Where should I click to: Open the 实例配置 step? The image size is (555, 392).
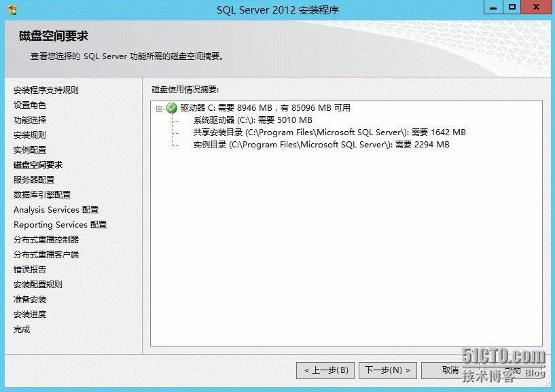[x=30, y=149]
